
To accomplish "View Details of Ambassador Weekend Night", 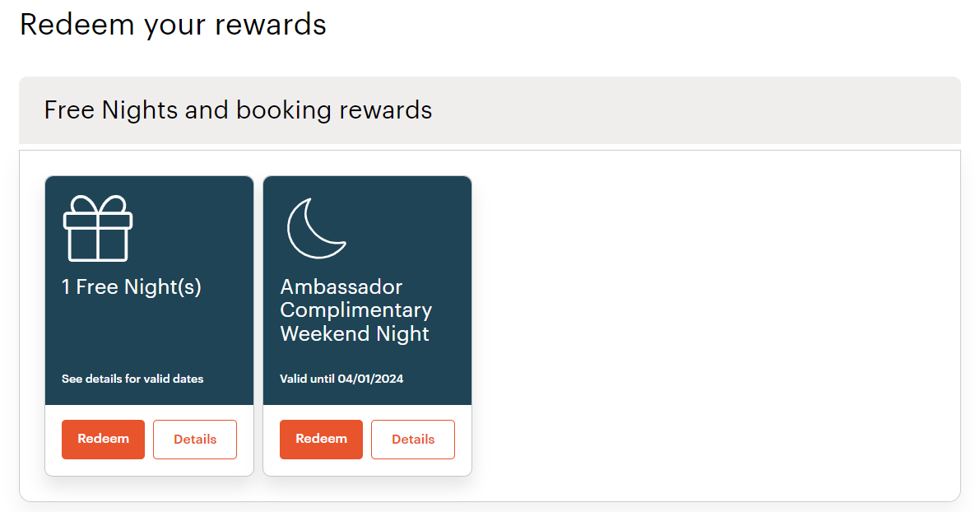I will [x=413, y=440].
